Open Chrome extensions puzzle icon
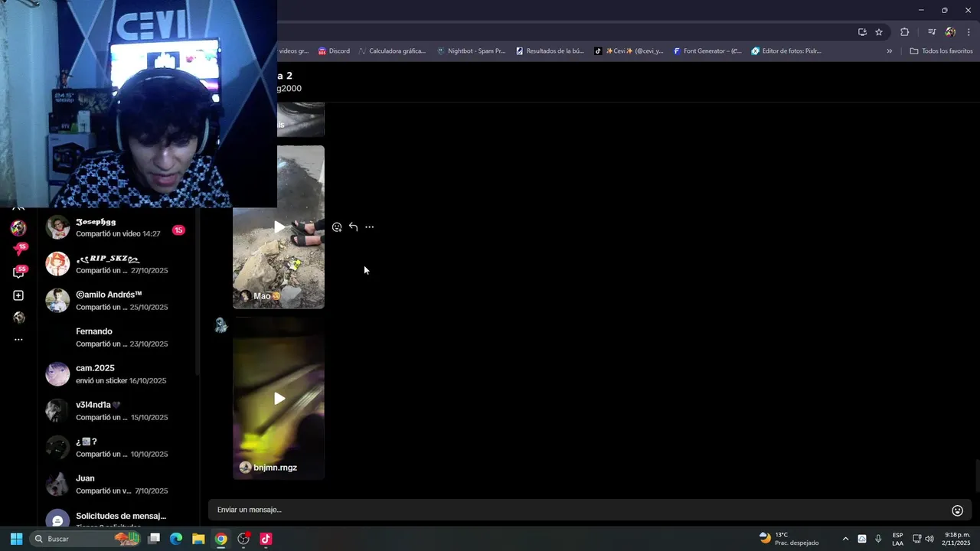Viewport: 980px width, 551px height. pos(905,32)
